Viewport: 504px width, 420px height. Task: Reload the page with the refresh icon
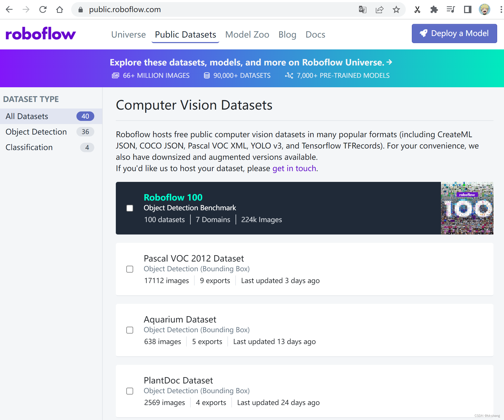[43, 10]
